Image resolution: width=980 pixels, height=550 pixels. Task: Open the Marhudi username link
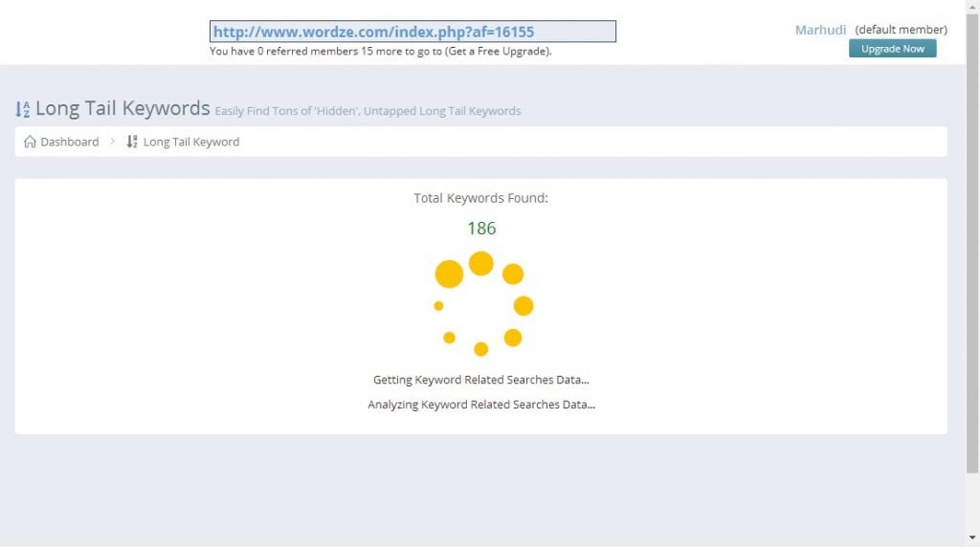click(820, 30)
